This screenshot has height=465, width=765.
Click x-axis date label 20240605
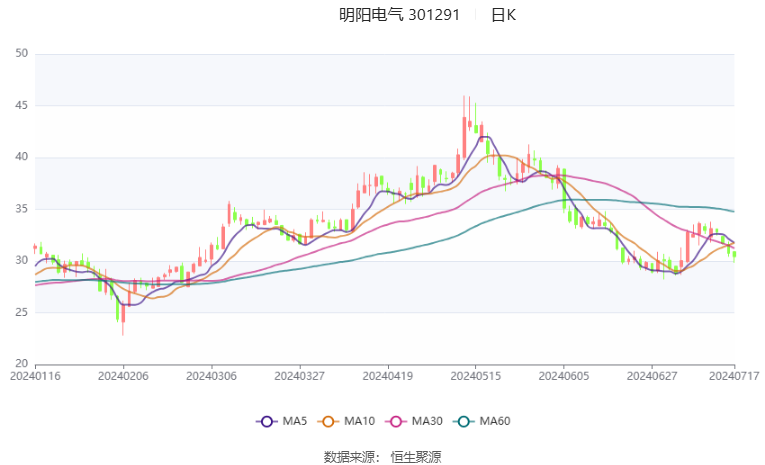pyautogui.click(x=564, y=376)
